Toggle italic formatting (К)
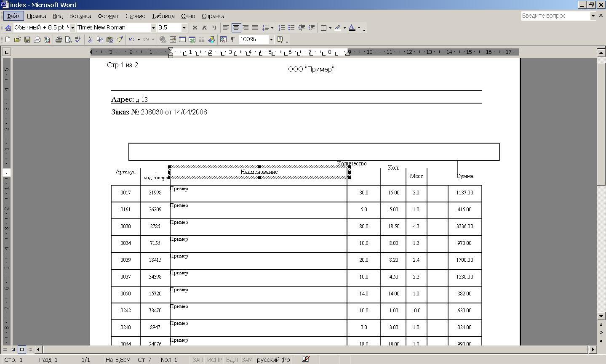 pos(204,28)
